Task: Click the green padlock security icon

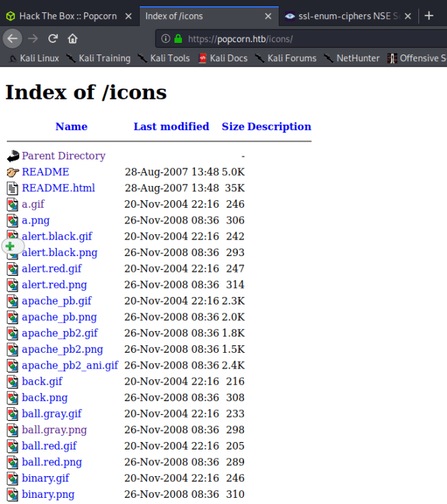Action: 178,39
